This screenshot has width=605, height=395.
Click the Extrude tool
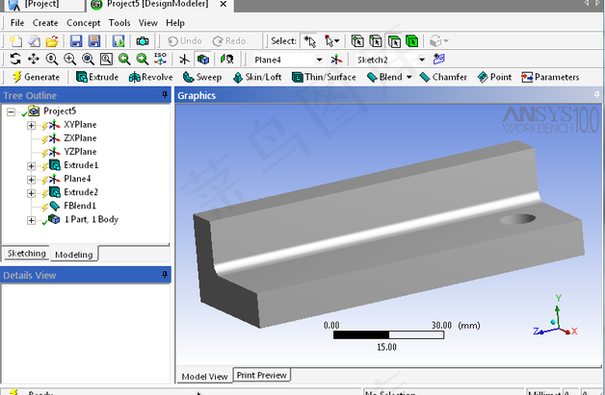[97, 77]
